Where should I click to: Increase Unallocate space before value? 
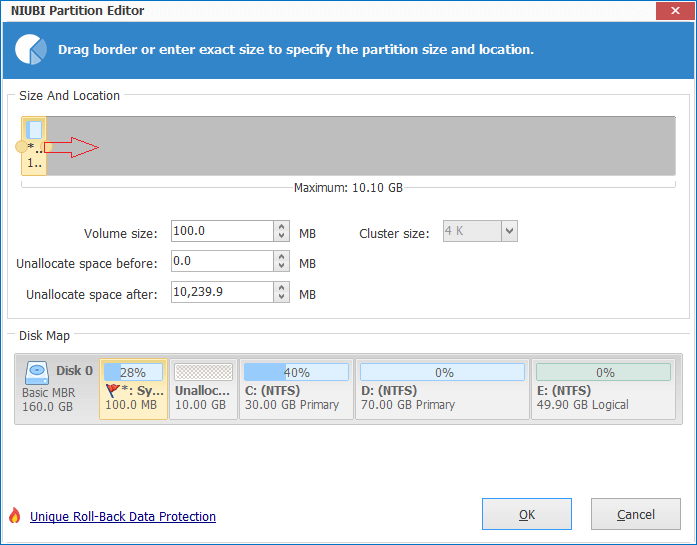click(x=281, y=256)
